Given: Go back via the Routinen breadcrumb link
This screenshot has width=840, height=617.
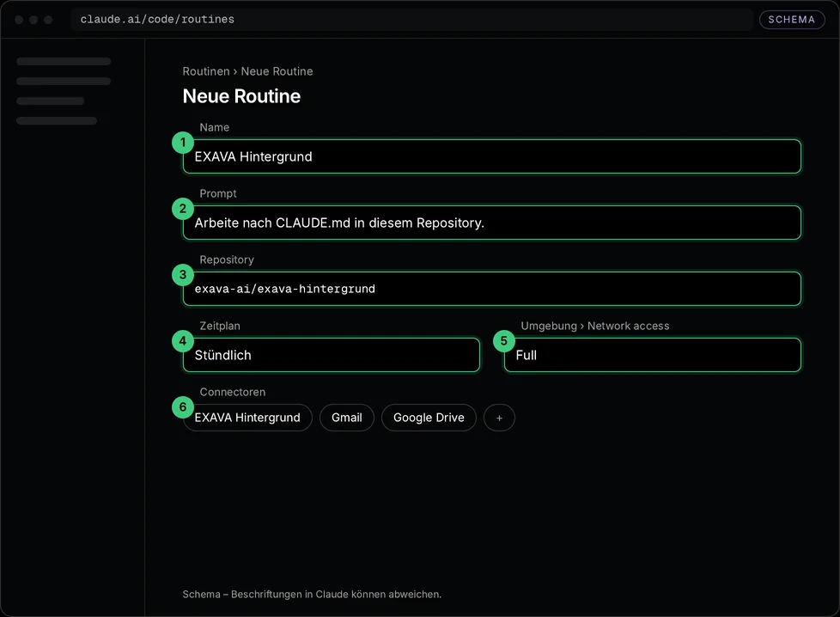Looking at the screenshot, I should (206, 71).
